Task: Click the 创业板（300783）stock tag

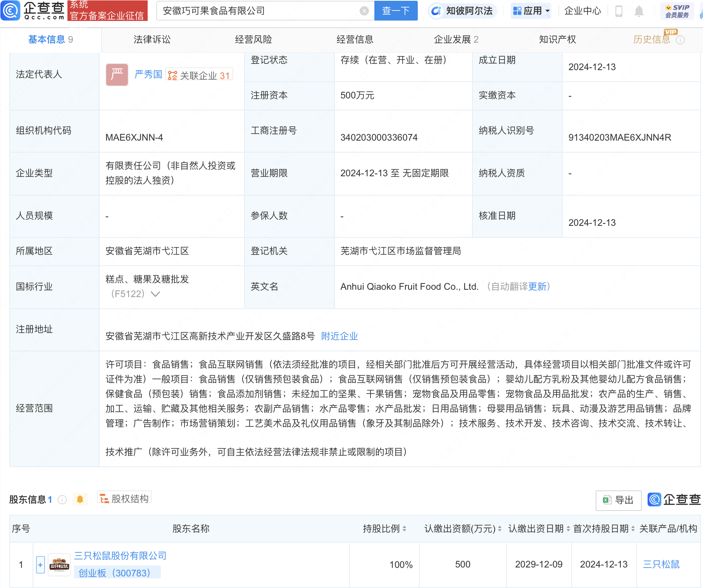Action: [117, 573]
